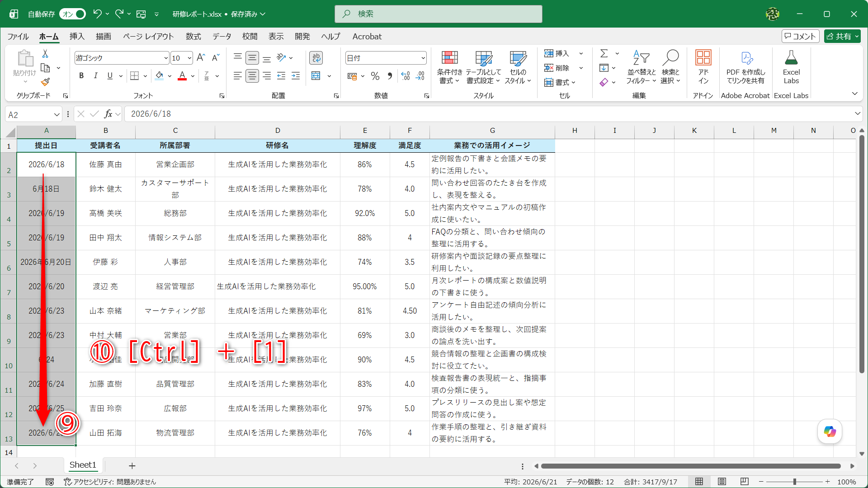Open the File (ファイル) tab
This screenshot has width=868, height=488.
(x=18, y=37)
